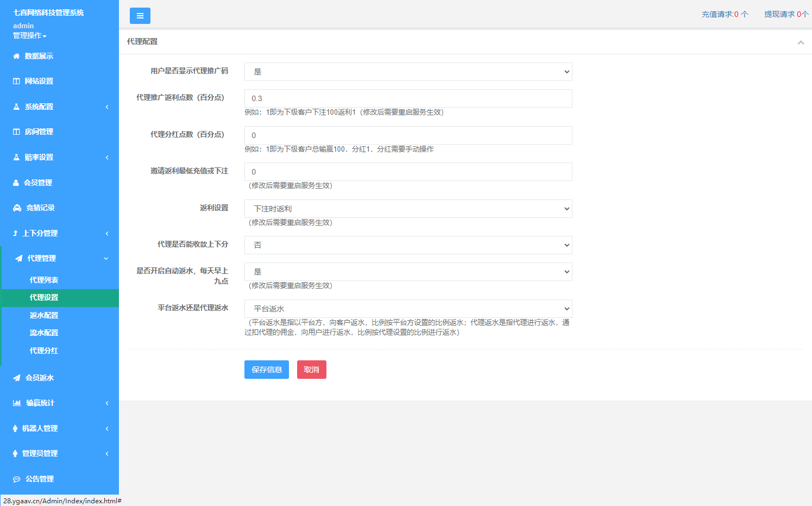812x506 pixels.
Task: Open the sidebar collapse hamburger icon
Action: tap(140, 16)
